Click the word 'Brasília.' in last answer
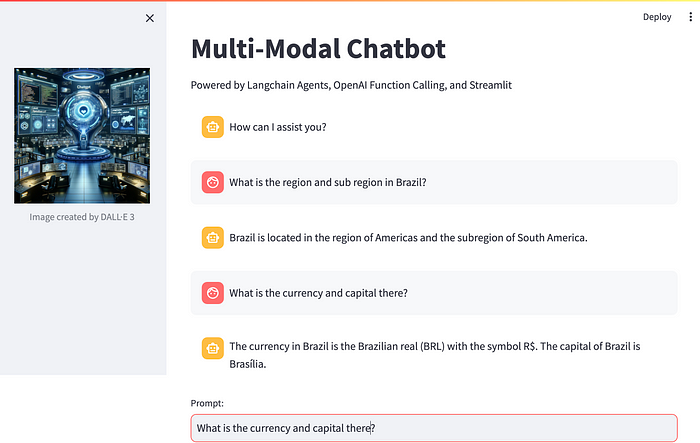 [x=250, y=364]
